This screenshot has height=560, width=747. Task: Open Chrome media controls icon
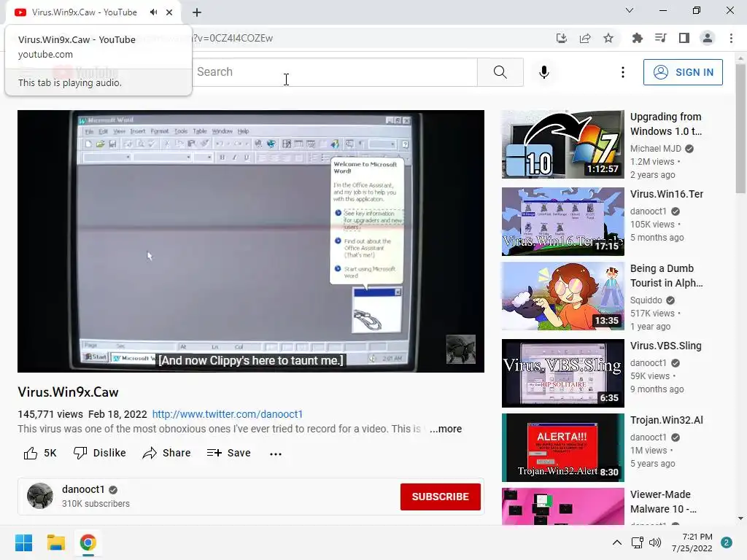[x=660, y=38]
